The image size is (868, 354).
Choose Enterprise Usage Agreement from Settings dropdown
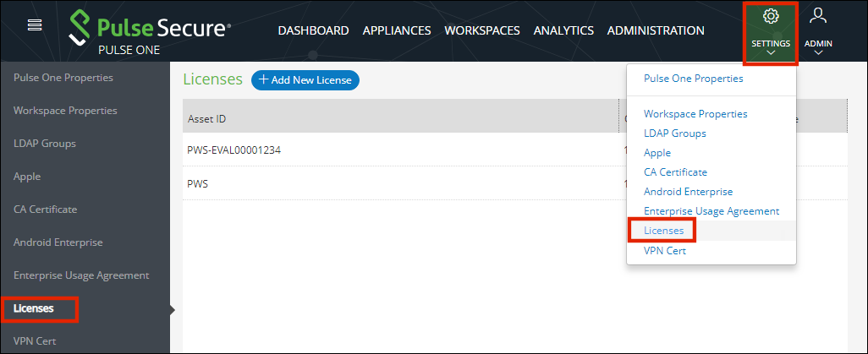(711, 210)
